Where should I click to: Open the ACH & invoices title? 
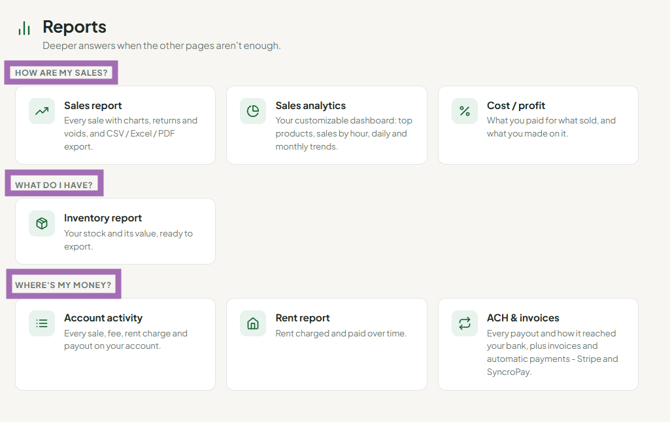(x=523, y=318)
